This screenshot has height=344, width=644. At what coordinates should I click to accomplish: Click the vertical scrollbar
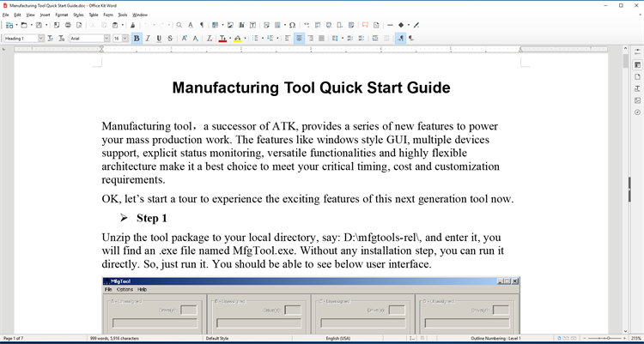[625, 191]
